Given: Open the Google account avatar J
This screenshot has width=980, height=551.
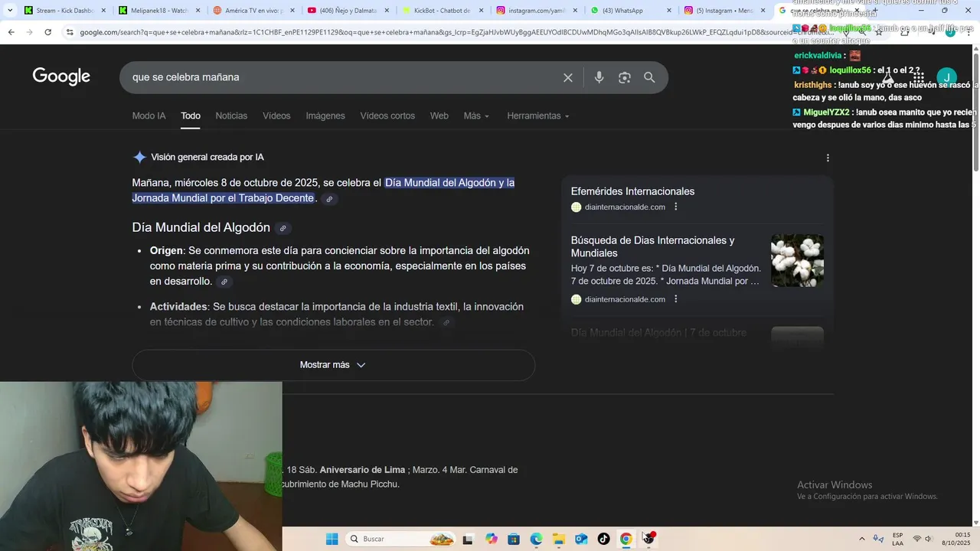Looking at the screenshot, I should click(x=947, y=77).
